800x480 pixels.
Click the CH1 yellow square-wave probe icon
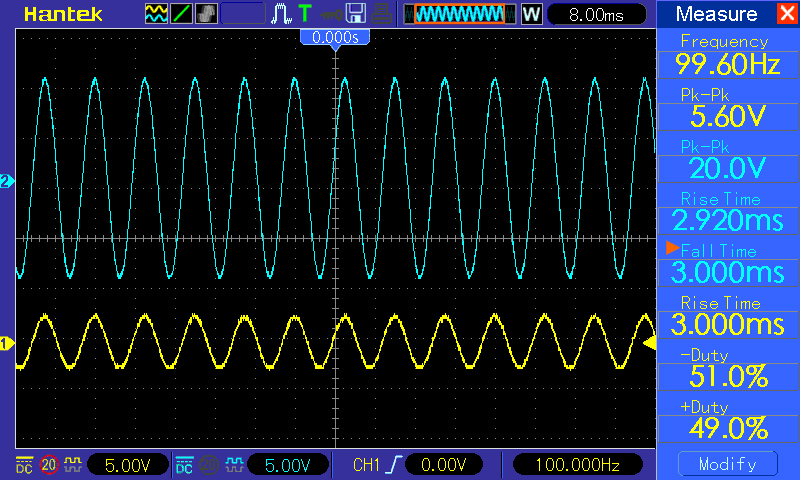pos(73,465)
